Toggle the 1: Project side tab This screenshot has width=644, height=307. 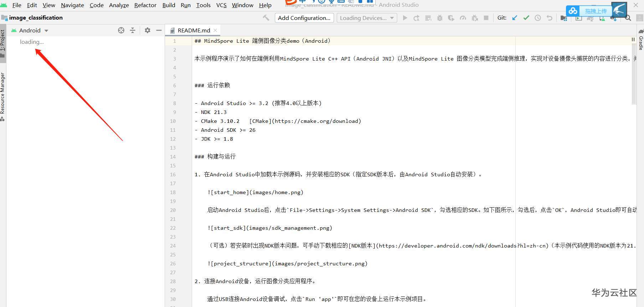click(3, 43)
